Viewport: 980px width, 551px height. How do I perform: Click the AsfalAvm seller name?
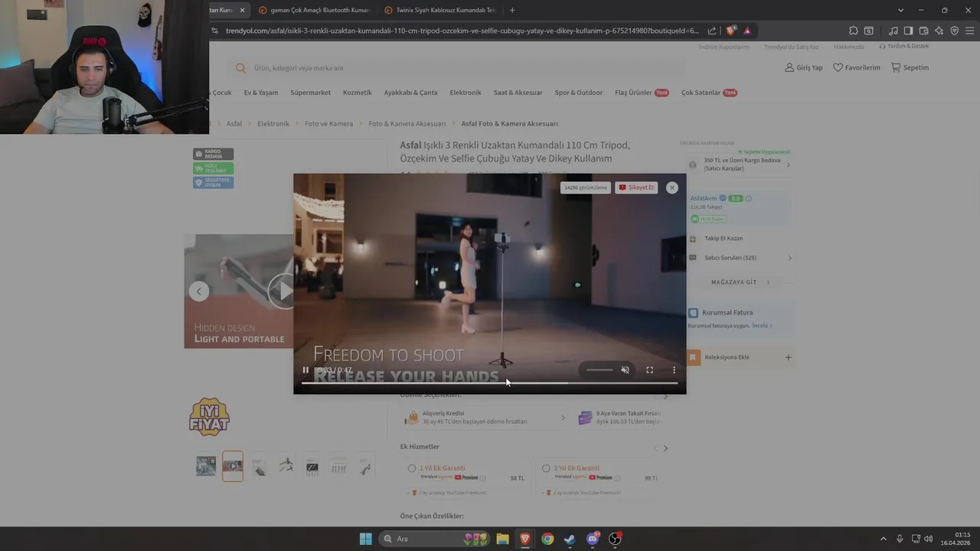[704, 198]
